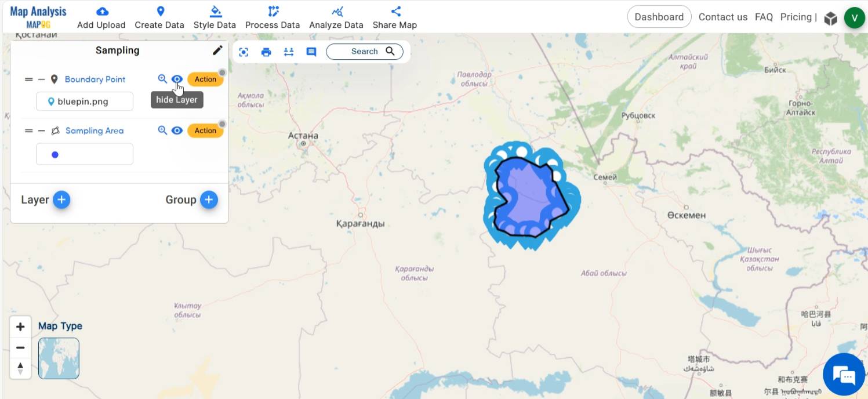The image size is (868, 399).
Task: Open the live chat bubble
Action: click(844, 374)
